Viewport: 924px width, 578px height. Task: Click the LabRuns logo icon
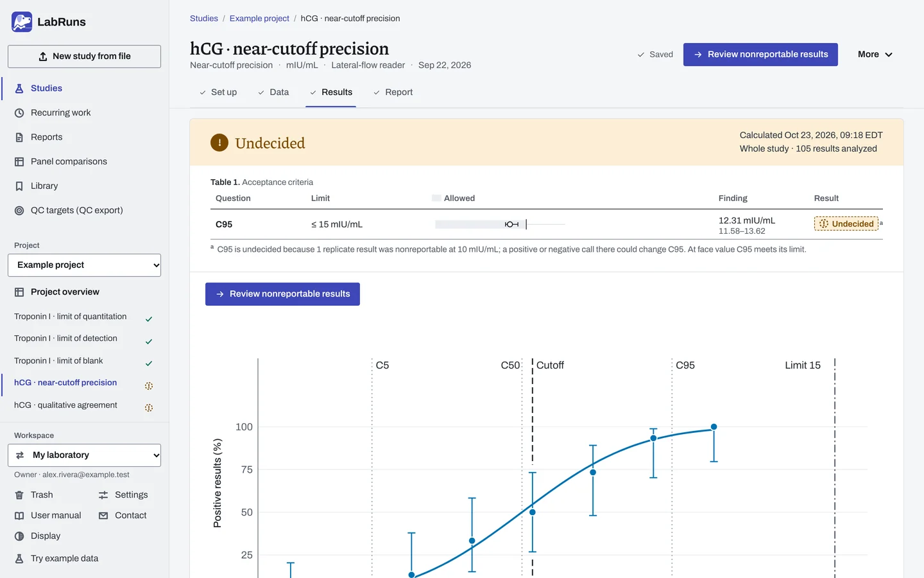(22, 22)
